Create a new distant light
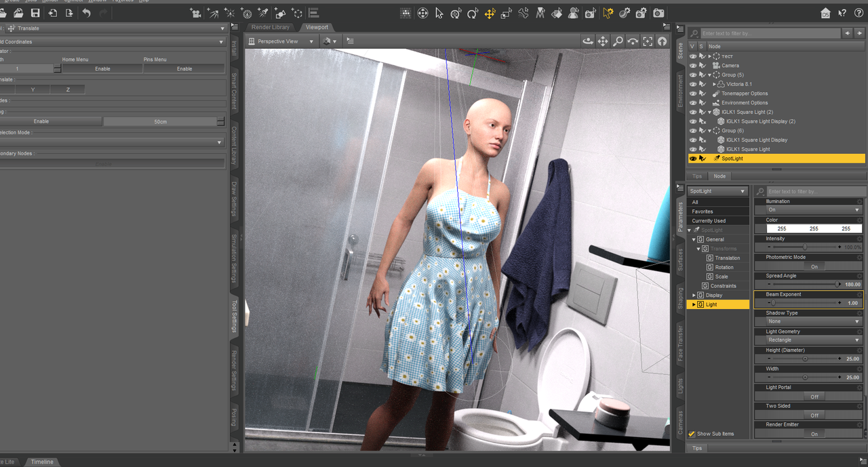 (213, 13)
